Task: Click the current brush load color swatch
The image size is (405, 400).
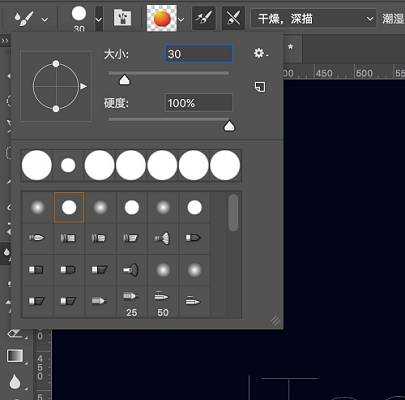Action: pos(162,18)
